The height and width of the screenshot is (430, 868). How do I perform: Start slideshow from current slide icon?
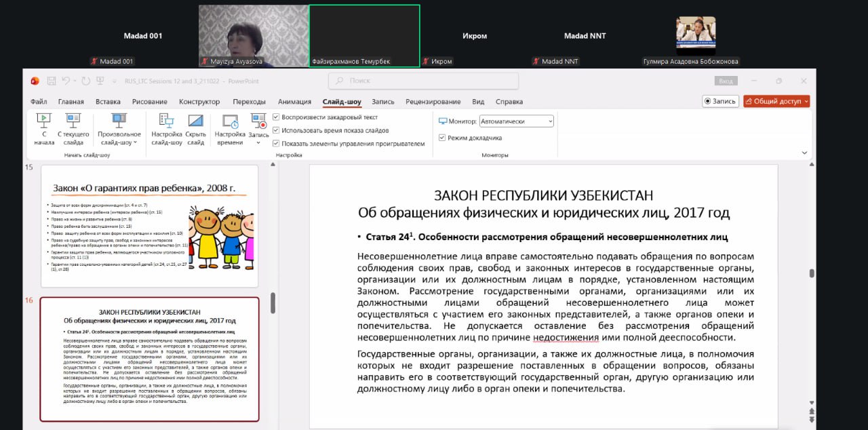[73, 121]
